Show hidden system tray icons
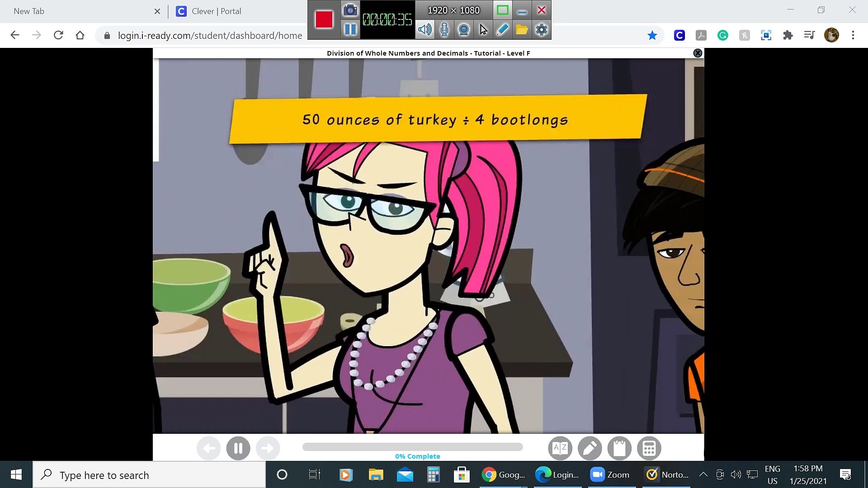This screenshot has height=488, width=868. [703, 474]
